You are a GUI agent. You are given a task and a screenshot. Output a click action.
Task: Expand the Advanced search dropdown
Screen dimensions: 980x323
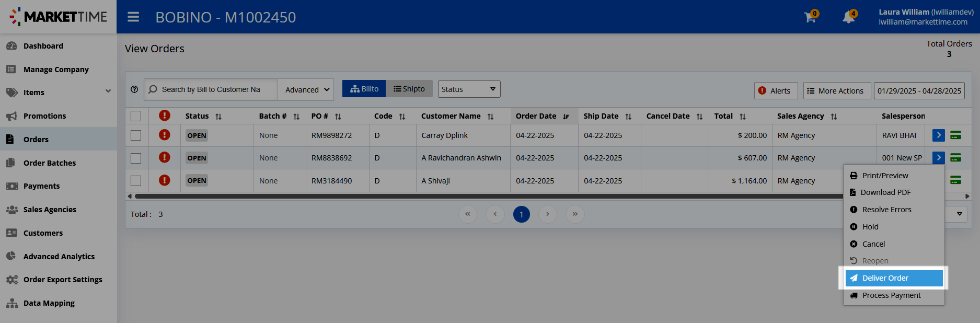[306, 89]
